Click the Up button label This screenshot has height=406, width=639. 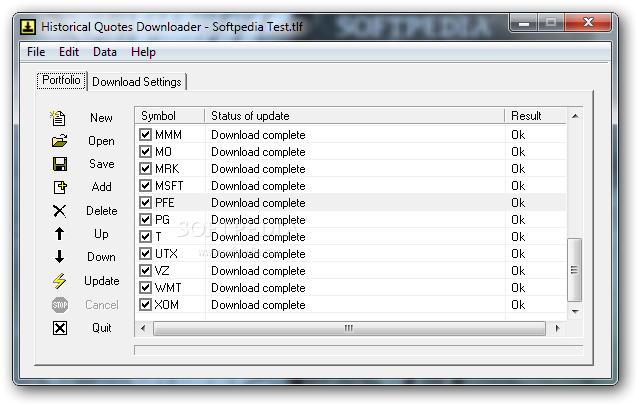pyautogui.click(x=101, y=234)
